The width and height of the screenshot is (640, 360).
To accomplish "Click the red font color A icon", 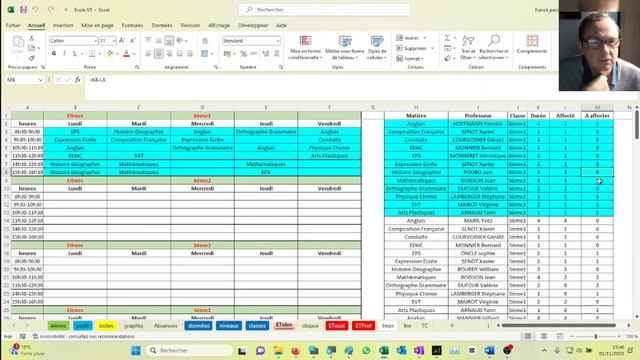I will pyautogui.click(x=127, y=53).
